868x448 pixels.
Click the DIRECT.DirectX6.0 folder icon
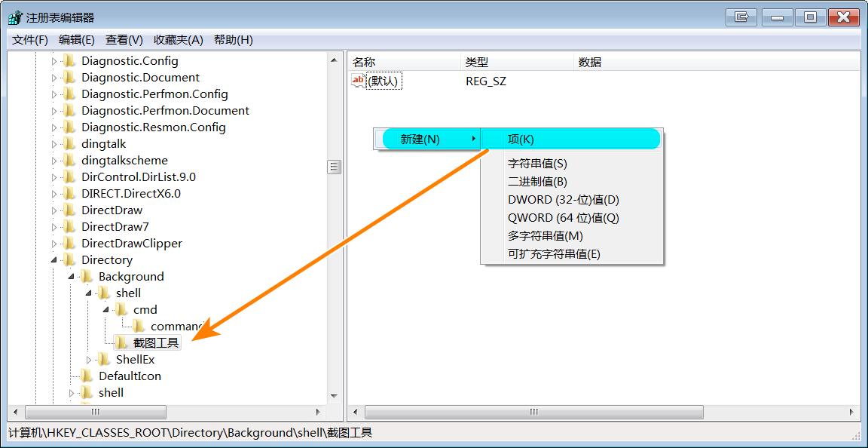69,194
